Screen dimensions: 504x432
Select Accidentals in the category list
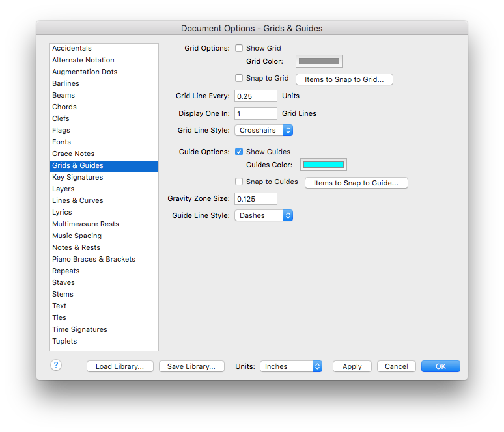tap(104, 48)
